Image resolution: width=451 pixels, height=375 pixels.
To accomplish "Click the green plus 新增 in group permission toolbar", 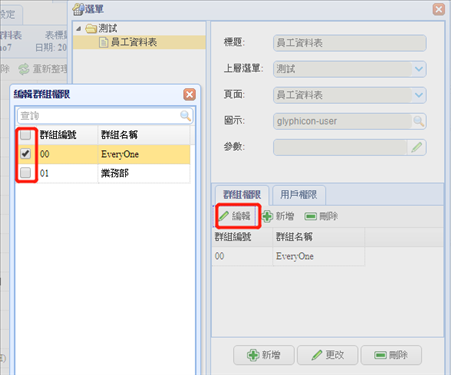I will coord(278,216).
